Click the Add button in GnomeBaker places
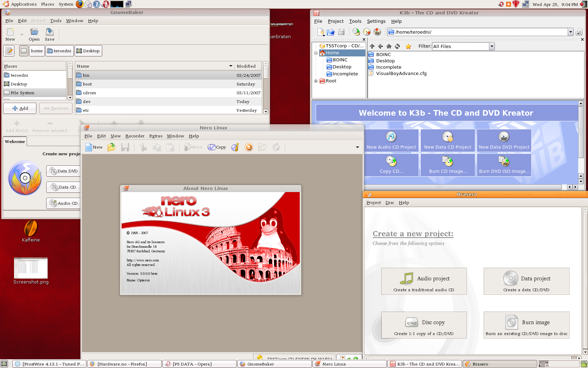 20,108
